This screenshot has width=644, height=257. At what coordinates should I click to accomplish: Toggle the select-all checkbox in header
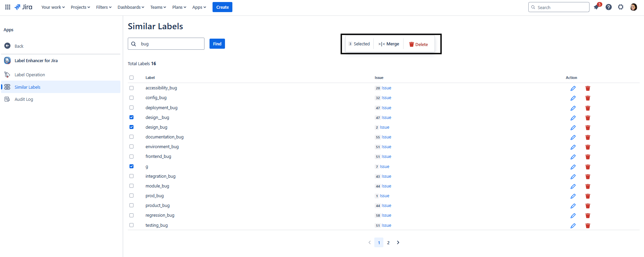point(131,78)
